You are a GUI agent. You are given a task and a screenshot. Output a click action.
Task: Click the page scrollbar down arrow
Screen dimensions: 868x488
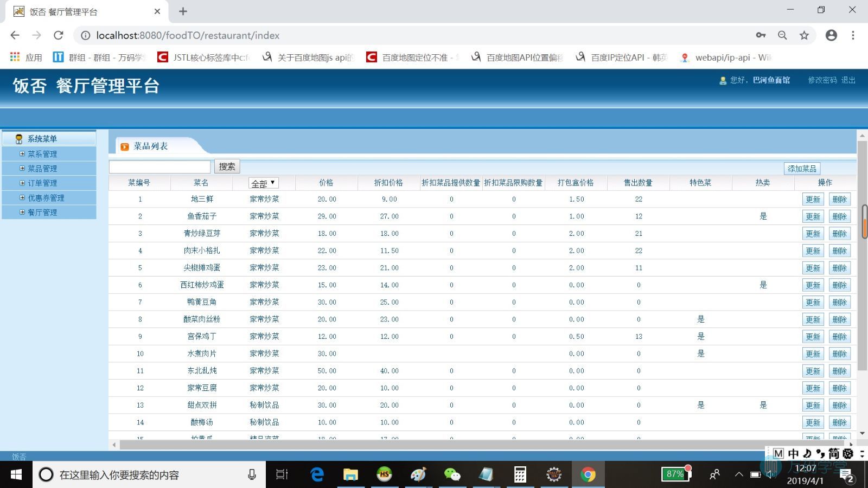coord(863,434)
